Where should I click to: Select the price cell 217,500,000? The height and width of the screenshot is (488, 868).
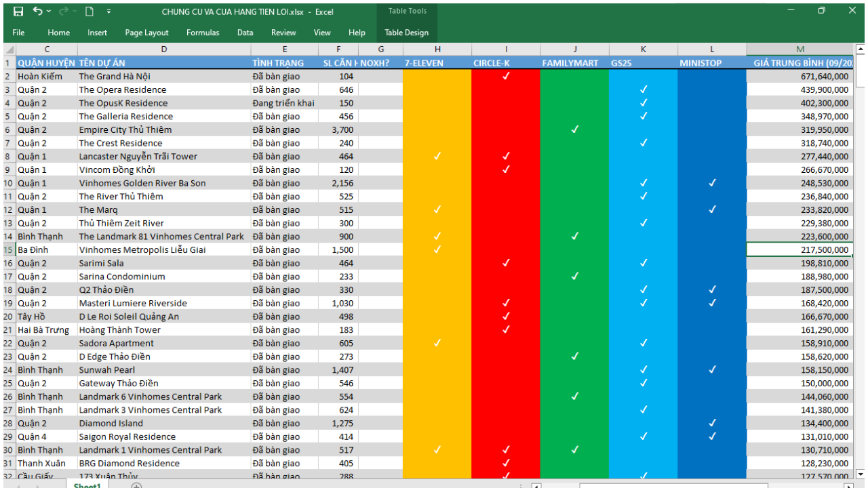pyautogui.click(x=800, y=249)
